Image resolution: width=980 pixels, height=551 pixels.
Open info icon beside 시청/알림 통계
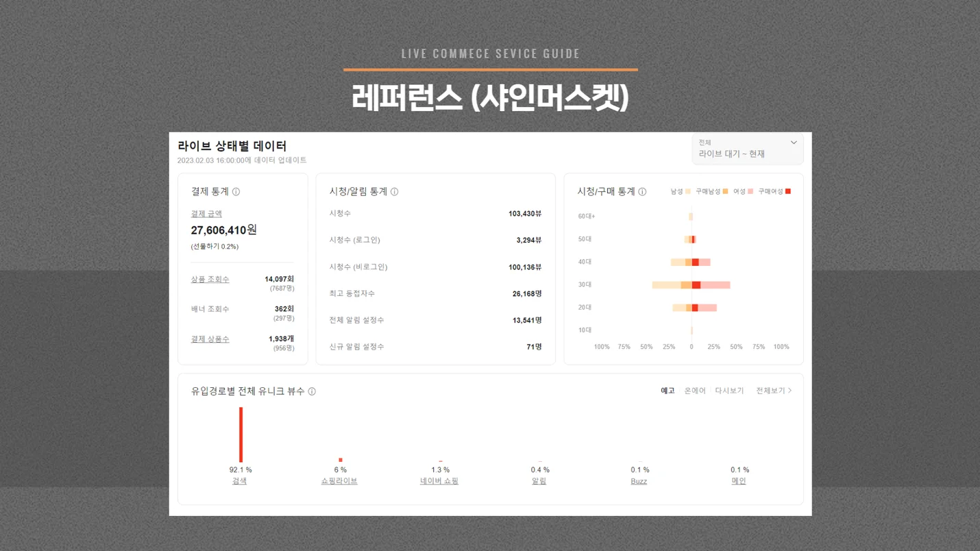tap(394, 192)
